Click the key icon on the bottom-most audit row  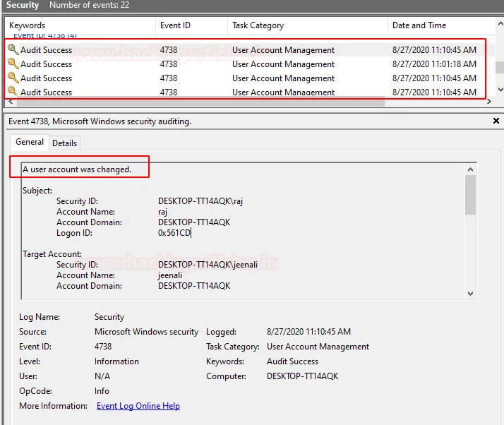(x=13, y=92)
